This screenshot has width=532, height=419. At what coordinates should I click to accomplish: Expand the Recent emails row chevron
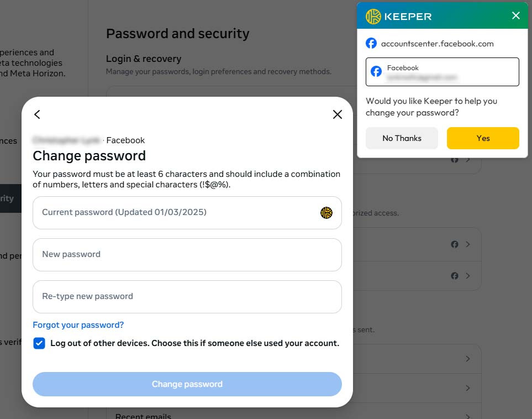[x=468, y=416]
